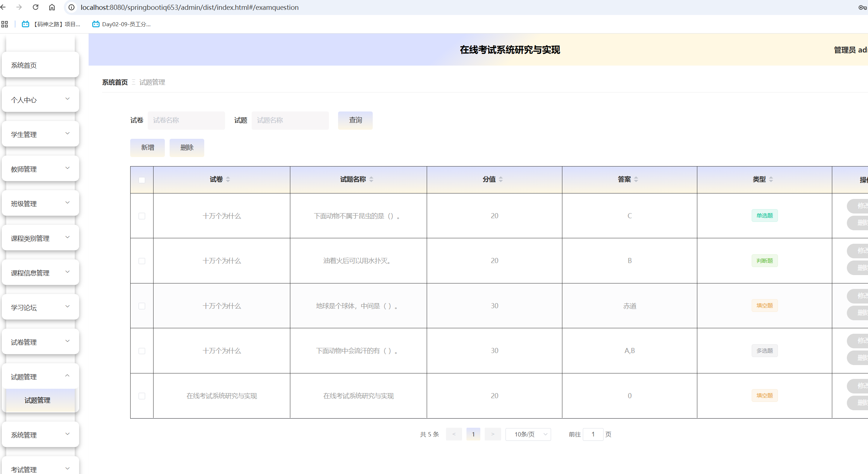Sort table by 类型 column arrows

pos(771,179)
